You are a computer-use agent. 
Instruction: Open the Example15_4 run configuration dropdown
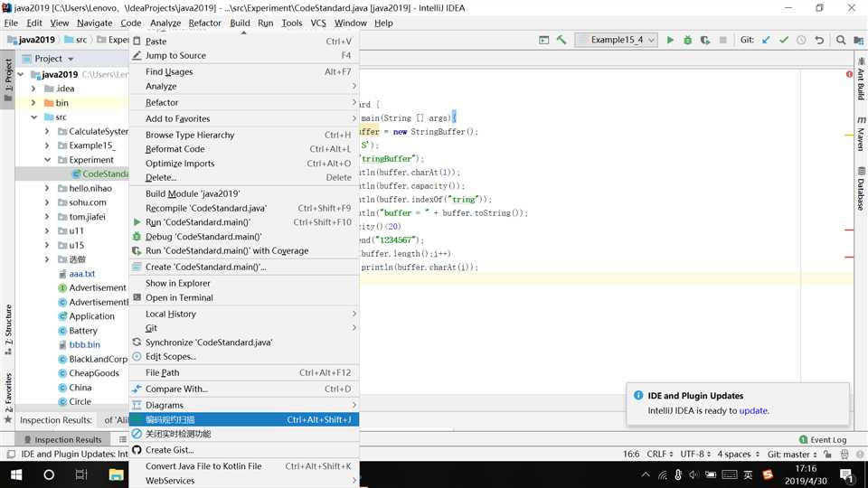[617, 40]
